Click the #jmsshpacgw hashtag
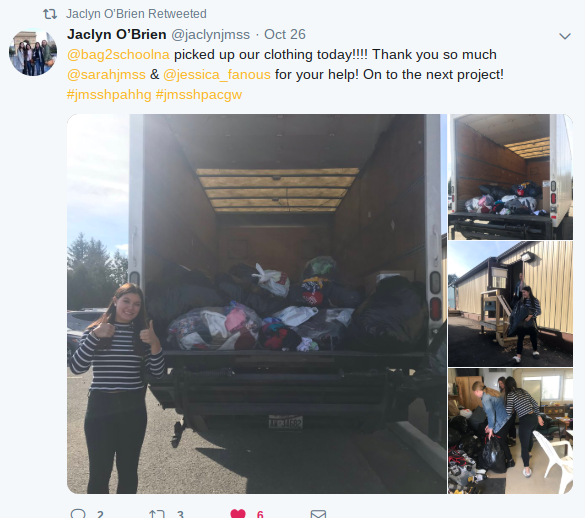This screenshot has height=518, width=585. (199, 95)
